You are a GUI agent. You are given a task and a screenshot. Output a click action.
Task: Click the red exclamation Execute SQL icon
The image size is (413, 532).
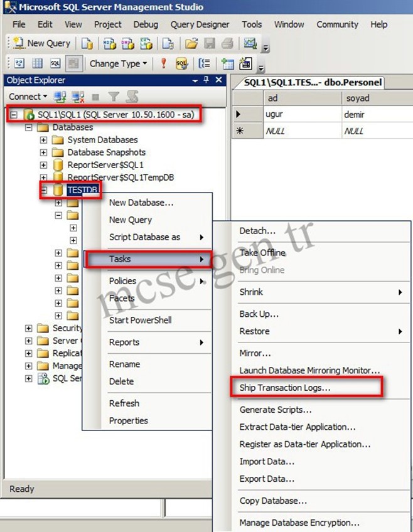[x=164, y=63]
